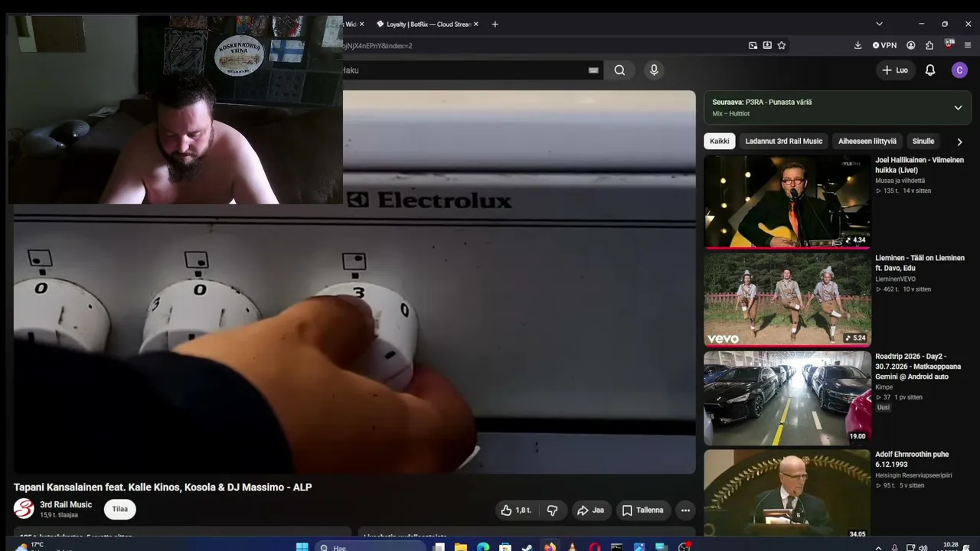Open title 'Joel Hallikainen - Viimeinen huikka (Live!)'
The height and width of the screenshot is (551, 980).
[x=920, y=165]
